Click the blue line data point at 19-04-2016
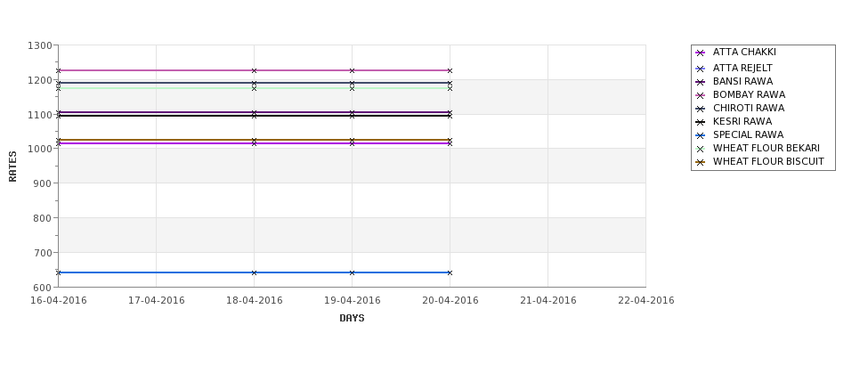Viewport: 868px width, 382px height. click(x=352, y=273)
